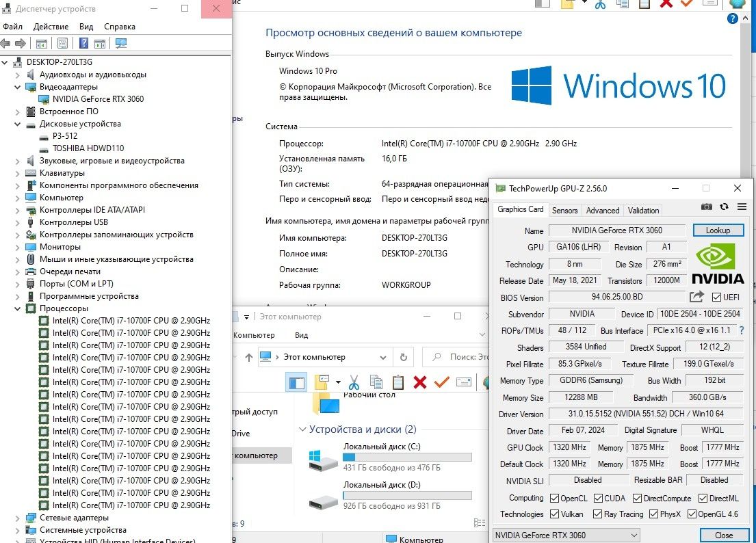Click the up arrow in Explorer navigation
This screenshot has height=543, width=756.
point(249,357)
